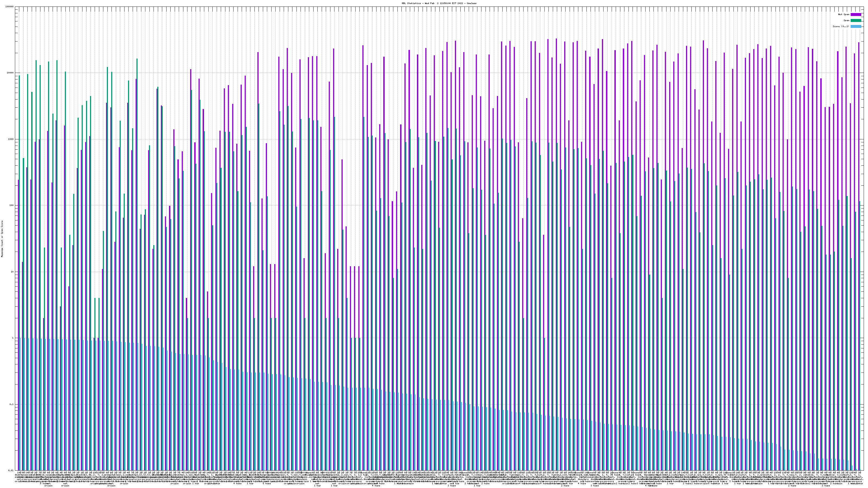Click the 1 y-axis tick label
Viewport: 868px width, 488px height.
13,338
